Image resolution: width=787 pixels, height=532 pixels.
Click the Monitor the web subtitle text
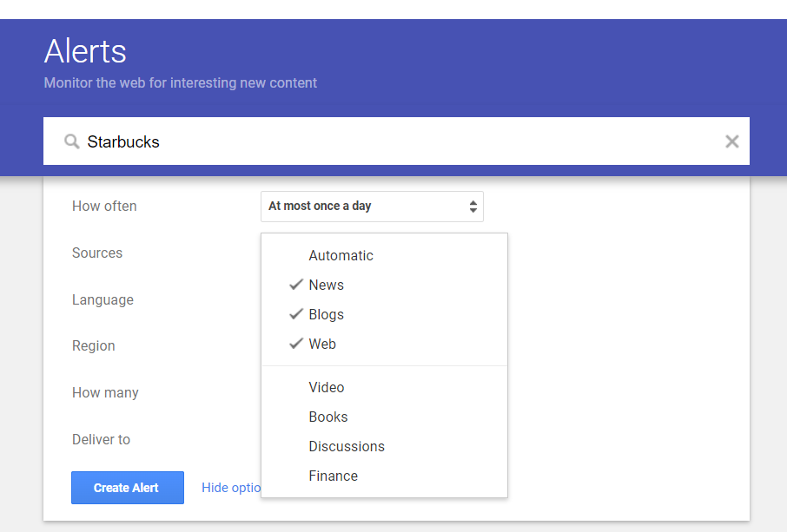point(180,82)
